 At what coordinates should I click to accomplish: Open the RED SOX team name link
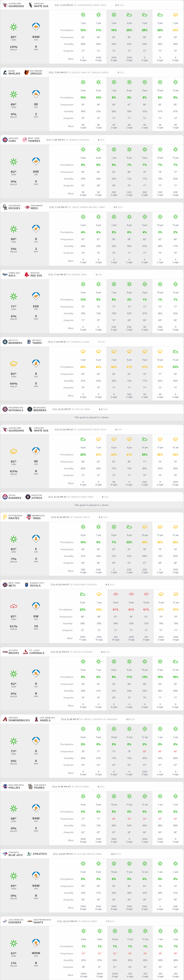(36, 276)
